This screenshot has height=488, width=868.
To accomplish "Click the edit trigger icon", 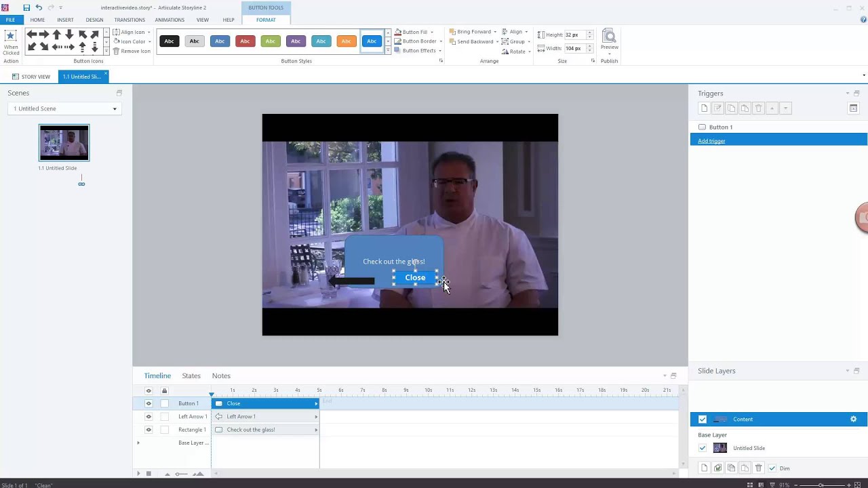I will point(717,108).
